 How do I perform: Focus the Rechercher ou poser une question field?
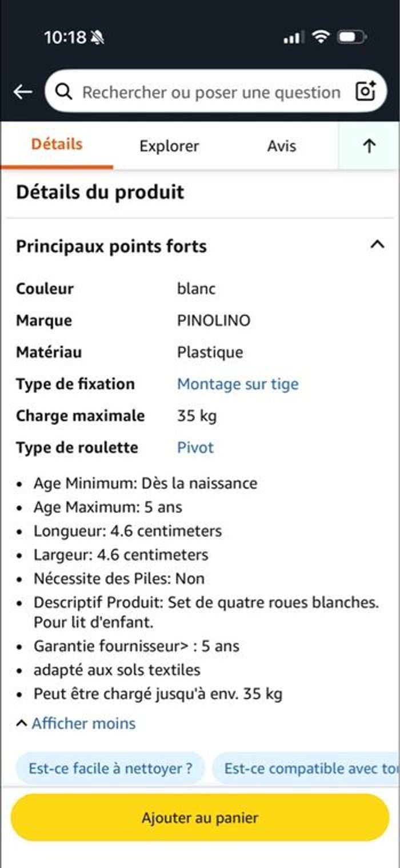pyautogui.click(x=211, y=92)
